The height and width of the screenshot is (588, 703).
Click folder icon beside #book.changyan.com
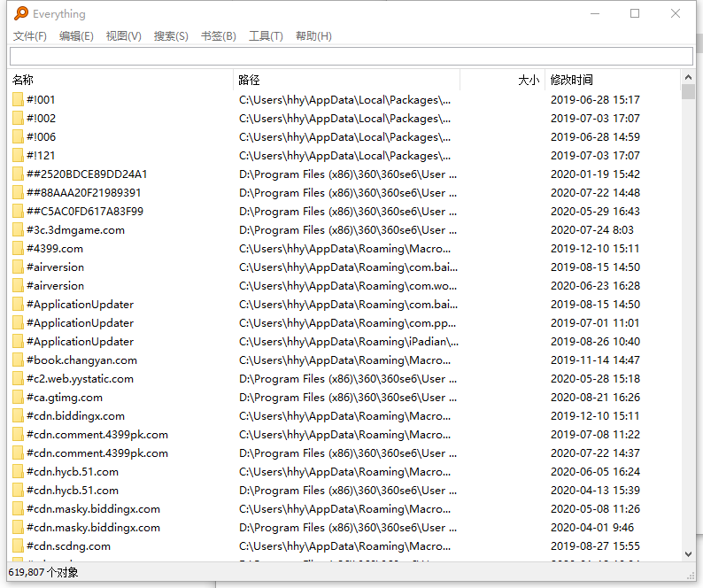pos(18,360)
